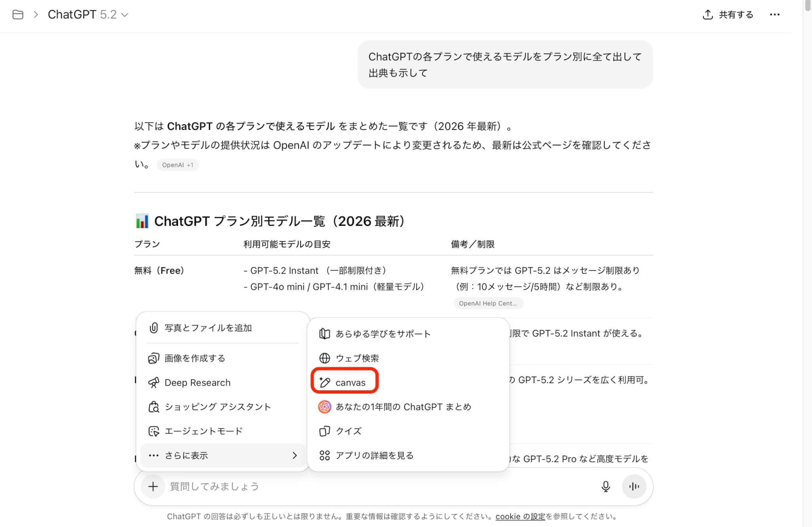Open ショッピング アシスタント option

pyautogui.click(x=217, y=407)
